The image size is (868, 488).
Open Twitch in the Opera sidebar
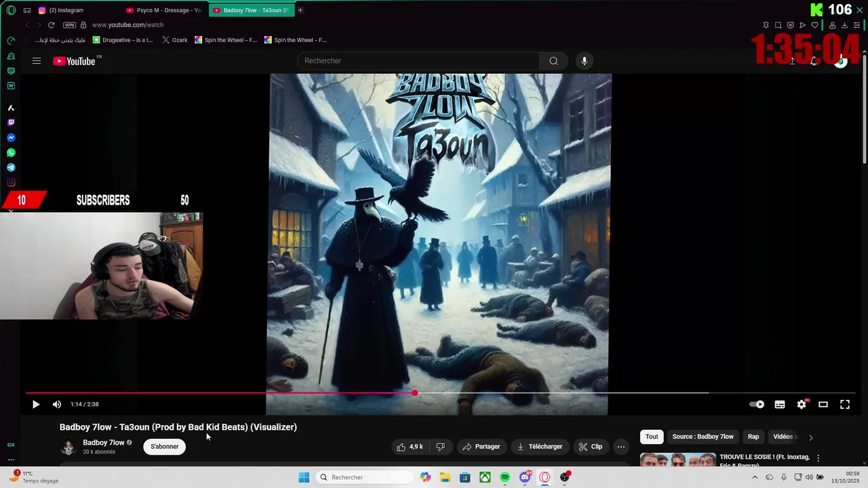(x=11, y=123)
